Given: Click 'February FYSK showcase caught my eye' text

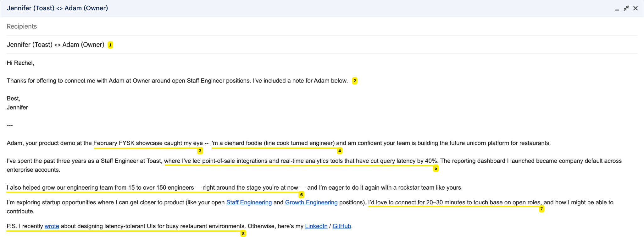Looking at the screenshot, I should pyautogui.click(x=148, y=143).
